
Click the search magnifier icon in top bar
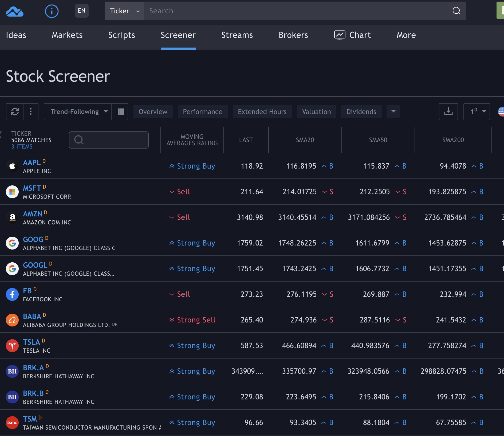[456, 11]
